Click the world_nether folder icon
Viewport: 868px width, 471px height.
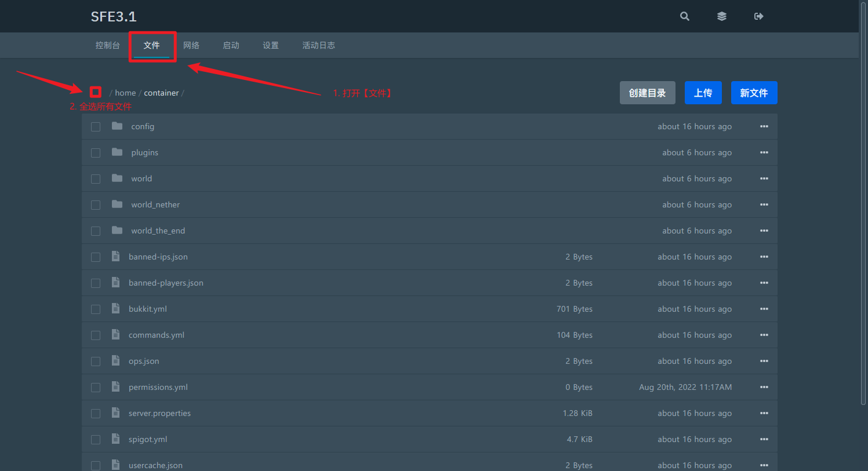pos(117,205)
